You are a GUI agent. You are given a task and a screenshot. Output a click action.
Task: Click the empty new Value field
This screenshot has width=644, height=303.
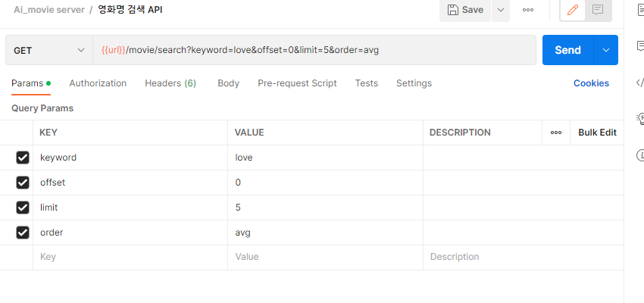(325, 257)
